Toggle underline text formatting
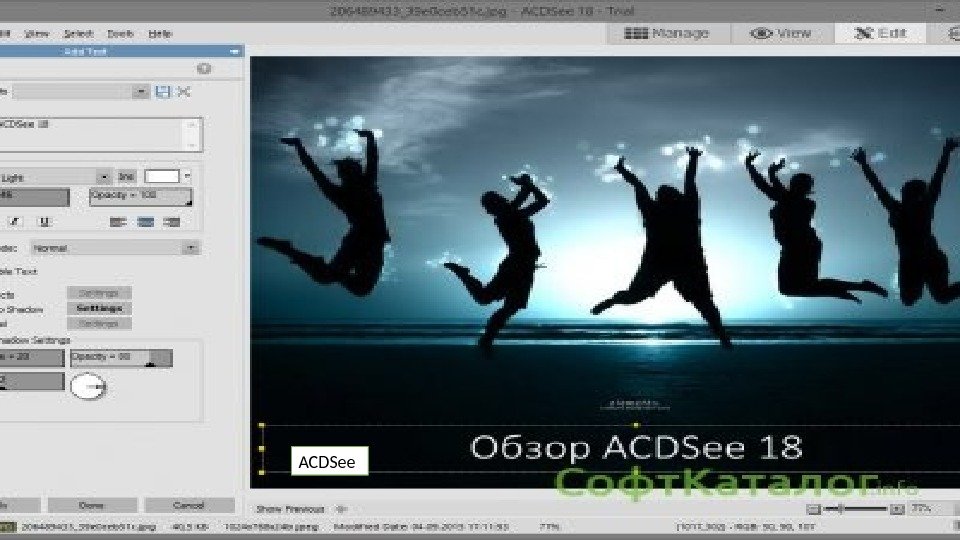The image size is (960, 540). 44,222
